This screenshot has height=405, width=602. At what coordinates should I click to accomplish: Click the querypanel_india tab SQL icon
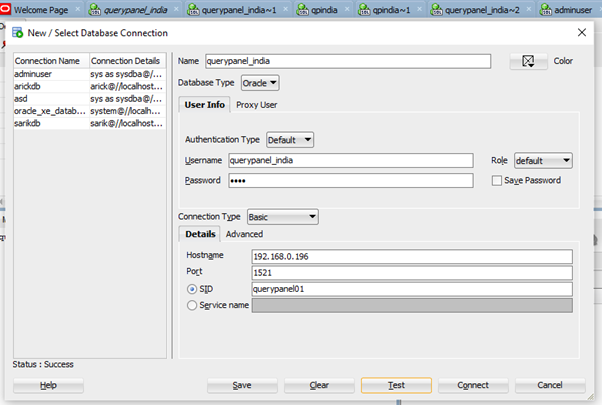pos(94,10)
